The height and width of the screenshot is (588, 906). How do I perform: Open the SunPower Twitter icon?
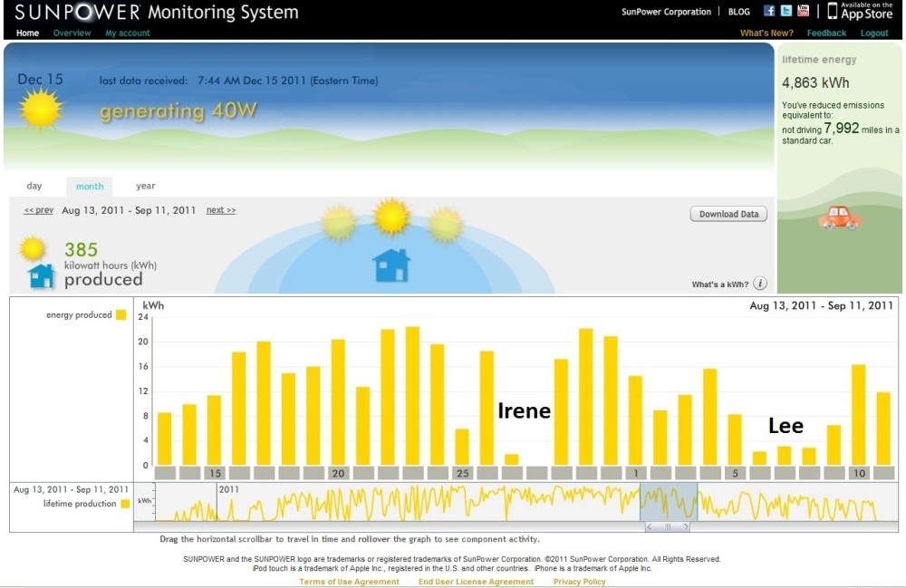pos(786,11)
